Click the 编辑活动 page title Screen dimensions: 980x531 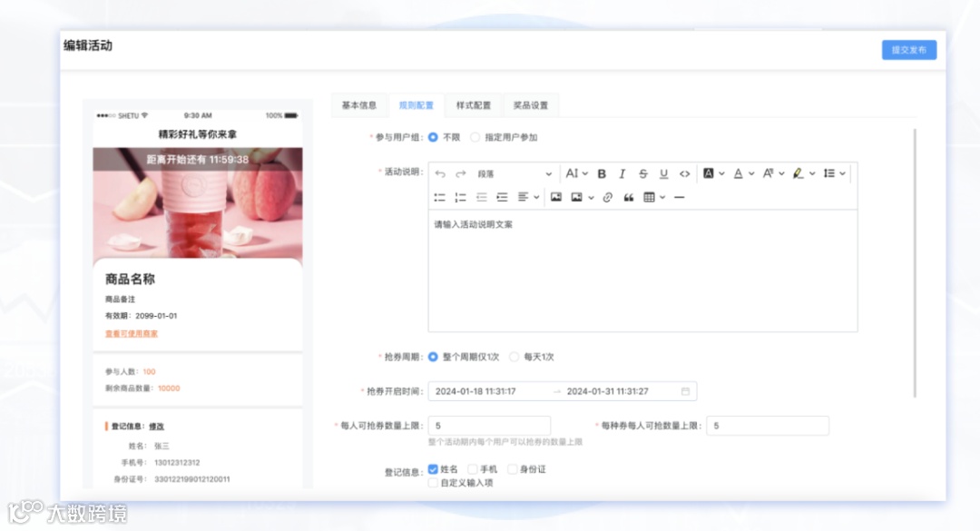[x=88, y=45]
